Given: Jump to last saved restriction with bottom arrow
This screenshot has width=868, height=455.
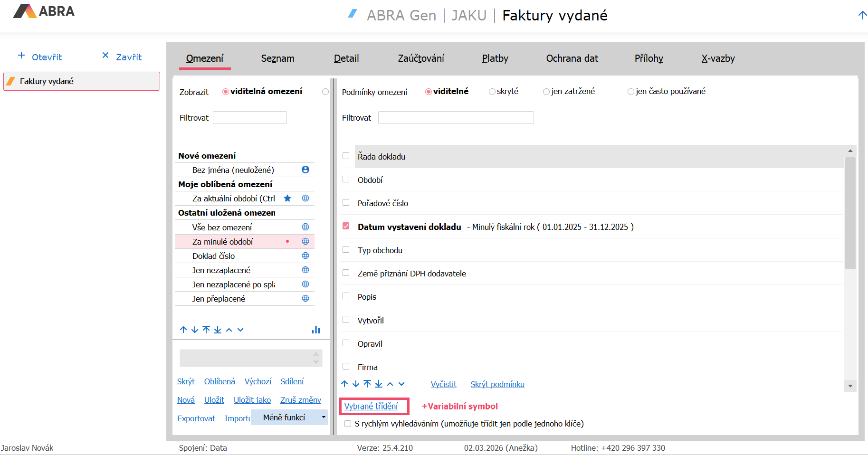Looking at the screenshot, I should coord(218,330).
